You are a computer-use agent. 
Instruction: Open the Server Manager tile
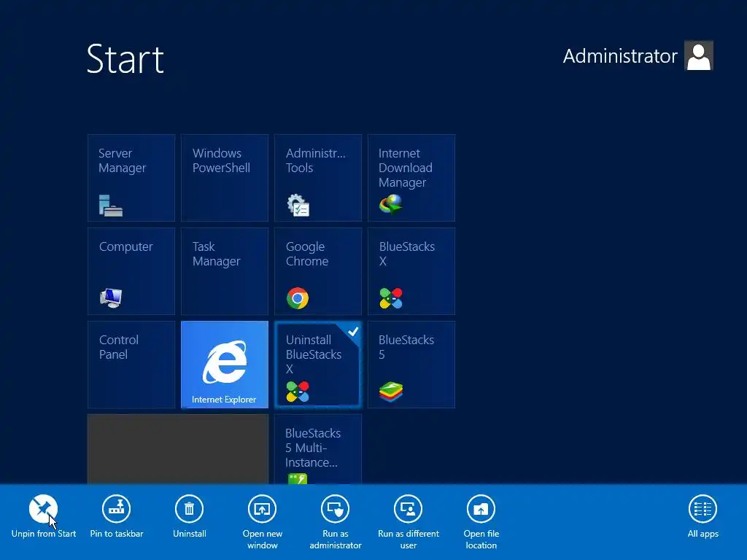131,178
